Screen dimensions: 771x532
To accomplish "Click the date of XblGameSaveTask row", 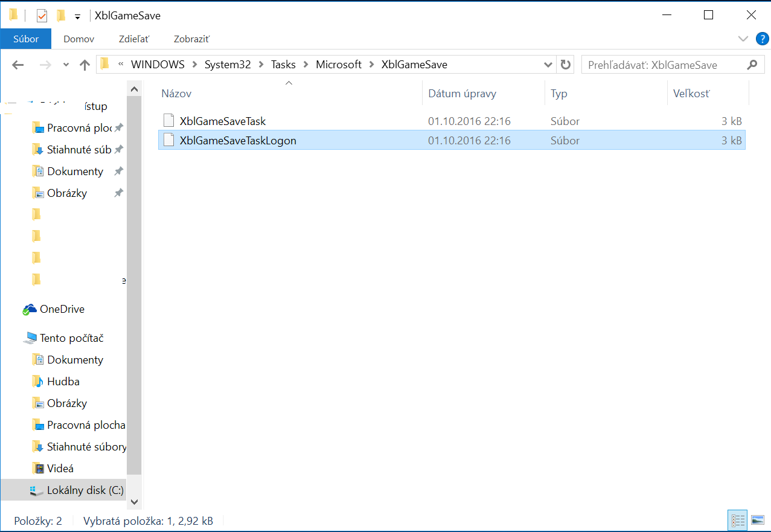I will (469, 121).
